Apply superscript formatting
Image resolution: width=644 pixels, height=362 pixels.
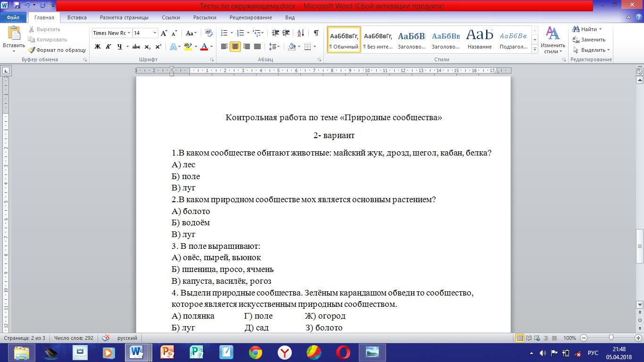(x=158, y=47)
